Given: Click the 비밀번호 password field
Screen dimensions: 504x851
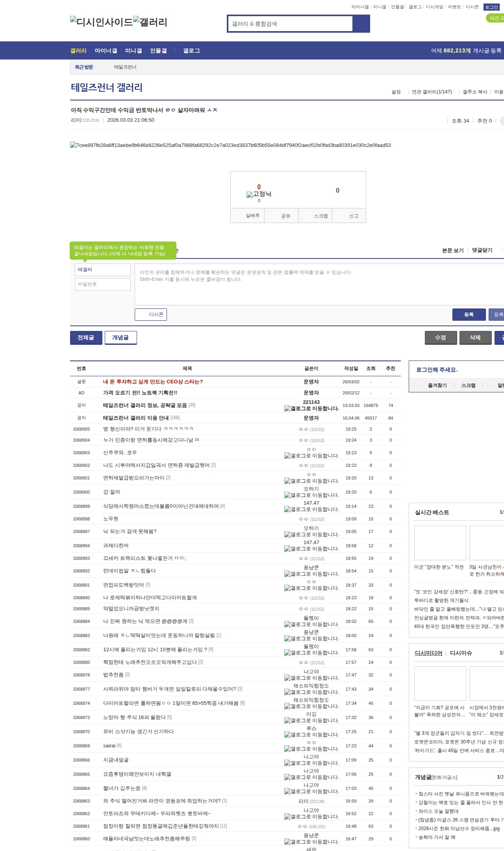Looking at the screenshot, I should (x=103, y=284).
